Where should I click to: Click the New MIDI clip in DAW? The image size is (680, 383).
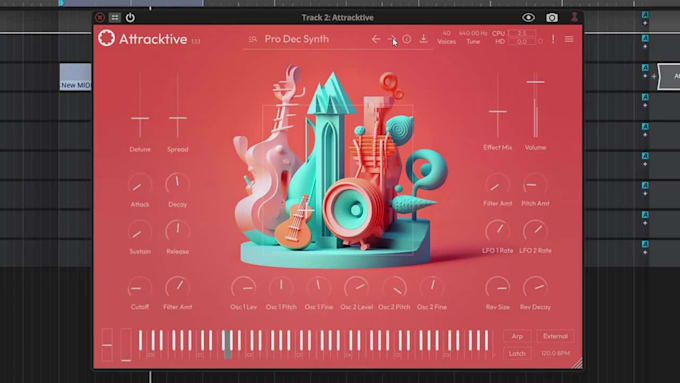coord(75,77)
